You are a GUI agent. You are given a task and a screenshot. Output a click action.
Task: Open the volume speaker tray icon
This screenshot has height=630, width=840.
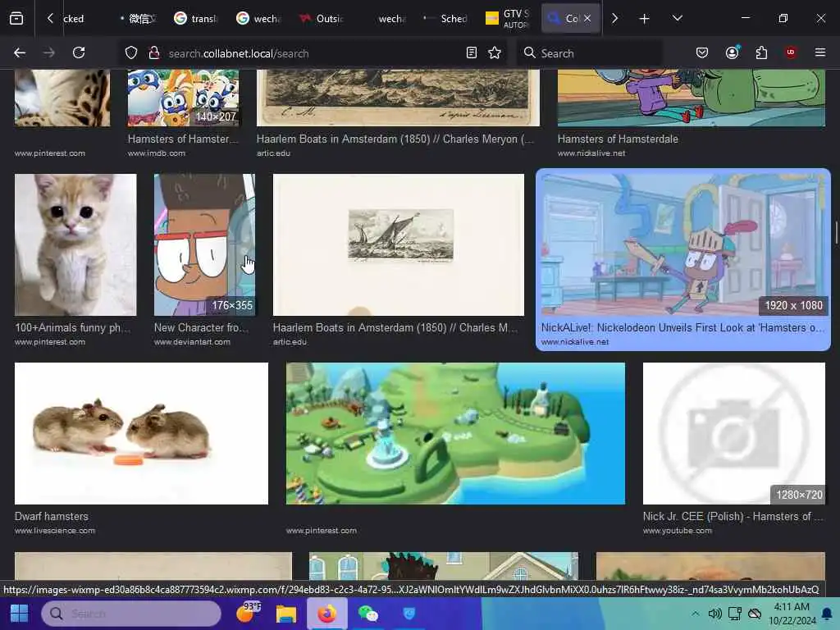tap(714, 614)
